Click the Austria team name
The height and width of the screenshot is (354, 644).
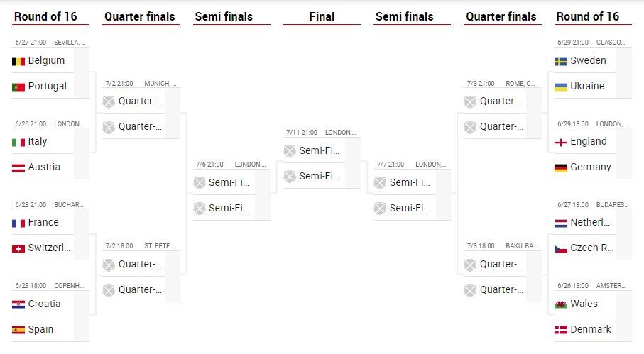click(44, 167)
